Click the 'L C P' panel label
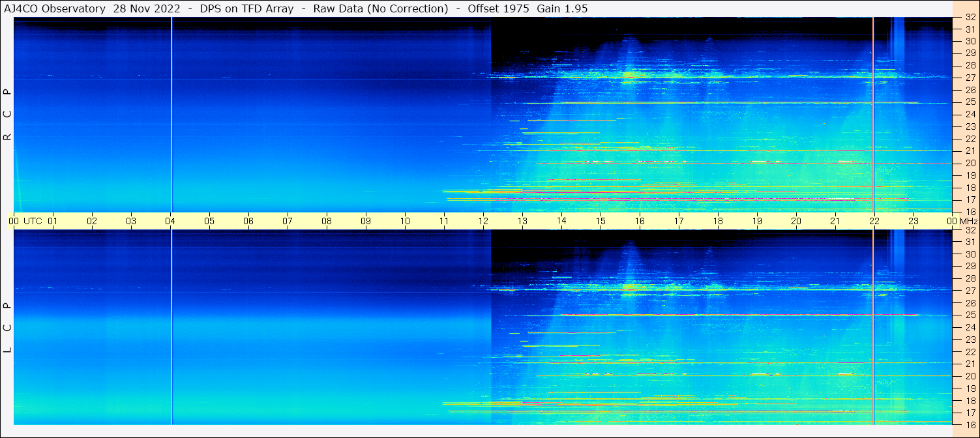This screenshot has width=980, height=438. point(8,327)
